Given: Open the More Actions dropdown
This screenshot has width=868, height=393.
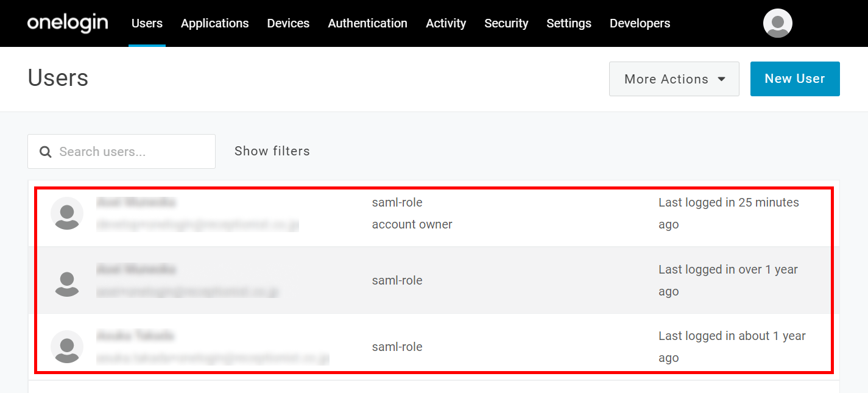Looking at the screenshot, I should tap(674, 79).
